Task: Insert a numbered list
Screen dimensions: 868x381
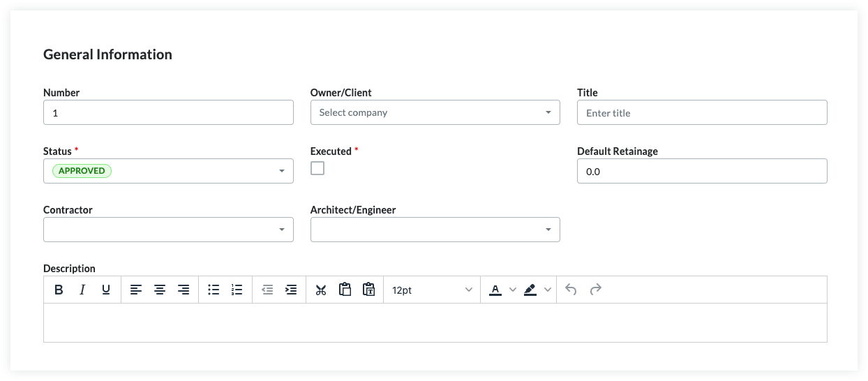Action: pos(237,290)
